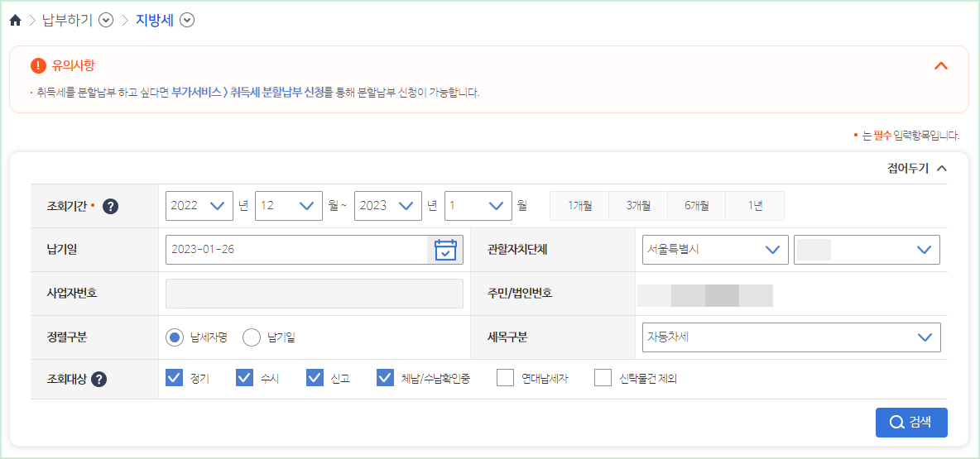Select the 납기일 sort radio button
Viewport: 980px width, 459px height.
[252, 337]
